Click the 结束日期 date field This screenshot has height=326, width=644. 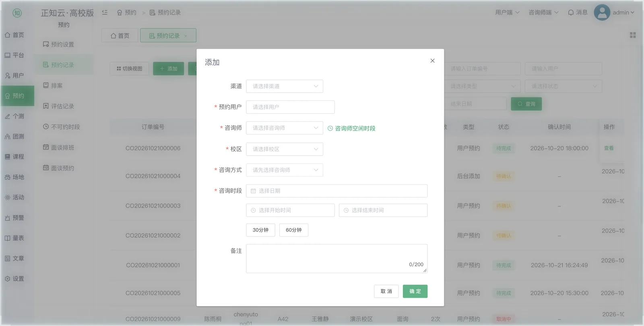pyautogui.click(x=475, y=104)
